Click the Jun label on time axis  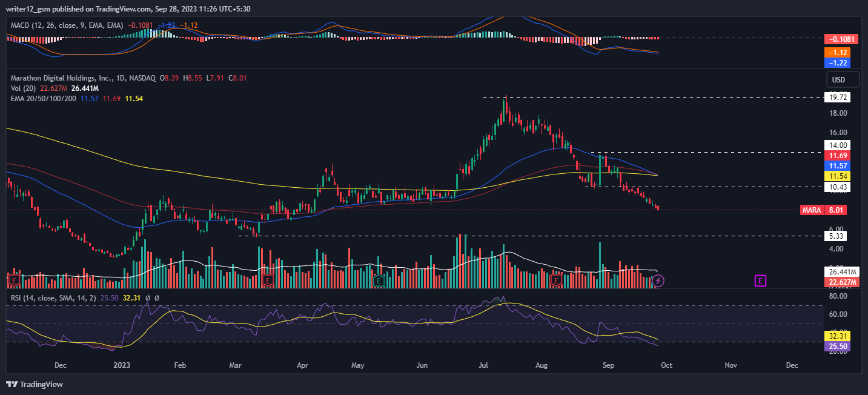coord(422,365)
